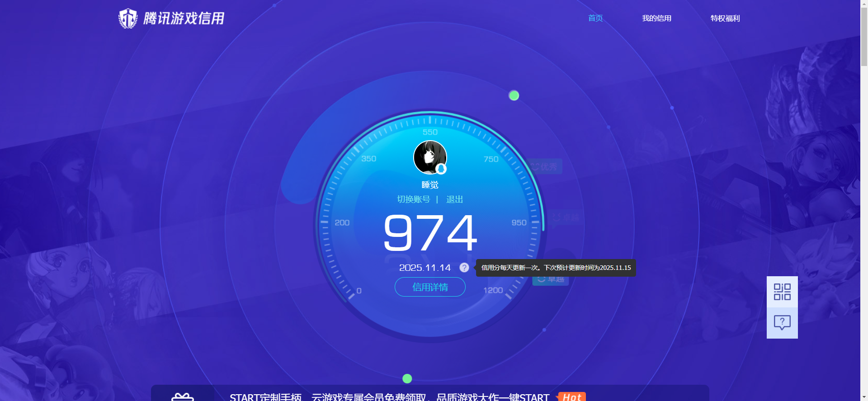Click the gauge label 1200
Screen dimensions: 868x401
(493, 290)
